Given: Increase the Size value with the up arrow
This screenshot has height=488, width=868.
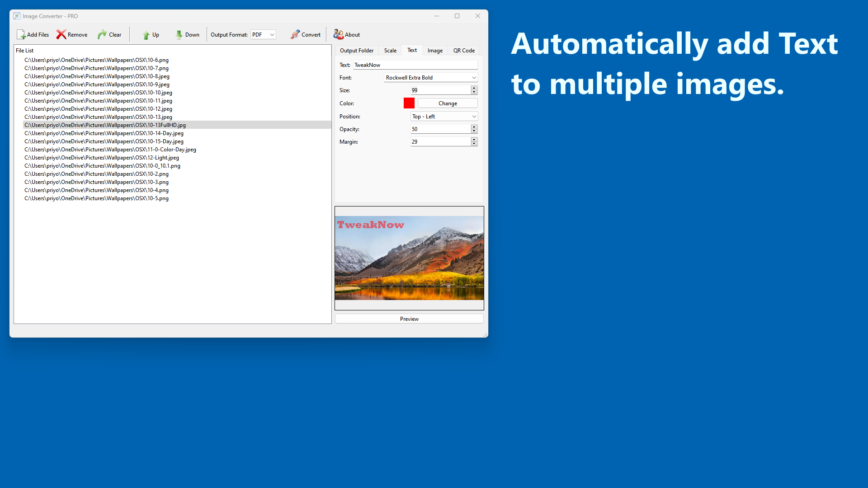Looking at the screenshot, I should (474, 88).
